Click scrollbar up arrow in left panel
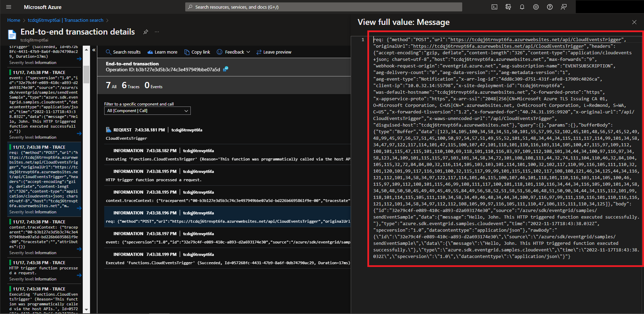Viewport: 644px width, 314px height. [x=86, y=50]
